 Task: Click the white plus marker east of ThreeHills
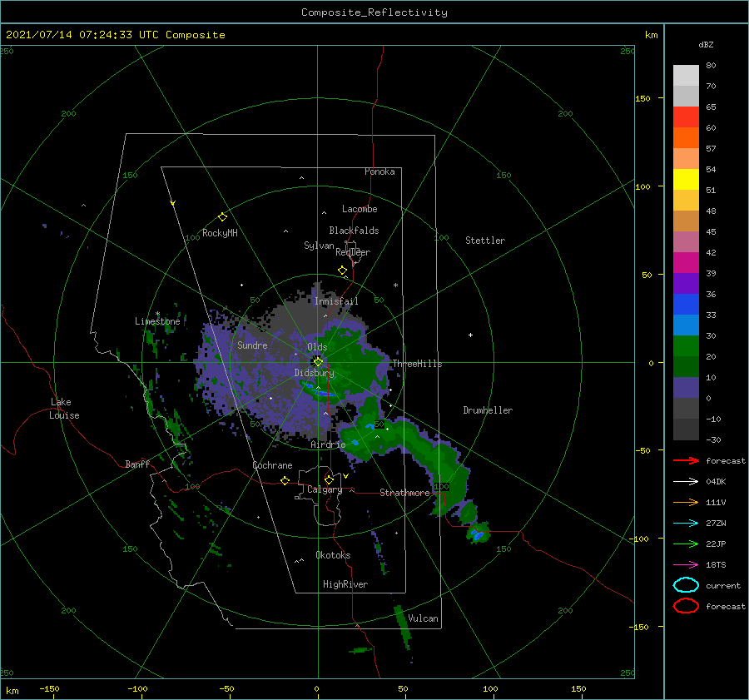coord(470,335)
